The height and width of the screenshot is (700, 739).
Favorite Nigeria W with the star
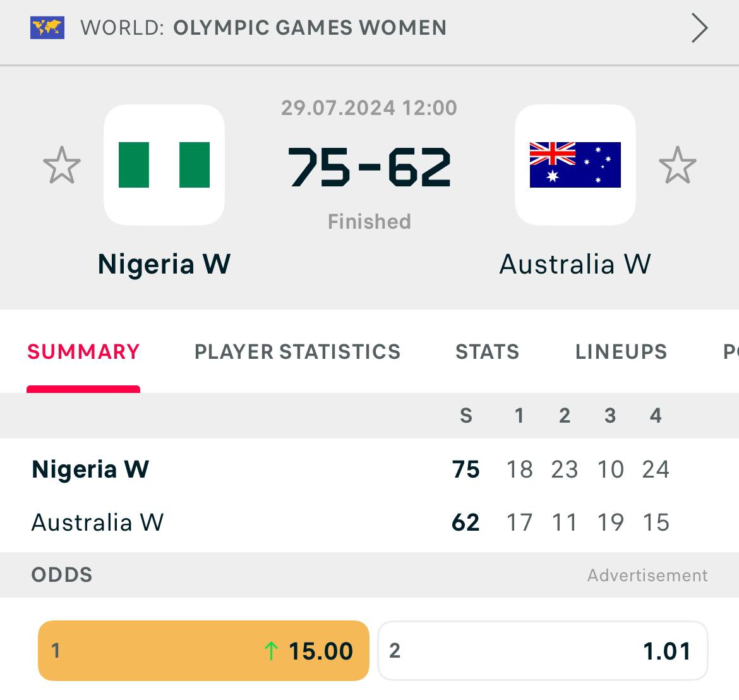coord(62,166)
